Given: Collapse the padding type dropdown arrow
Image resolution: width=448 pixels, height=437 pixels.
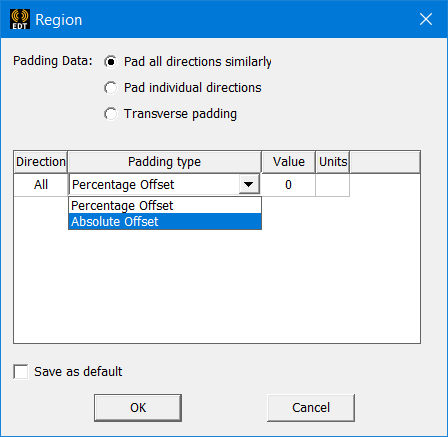Looking at the screenshot, I should point(249,184).
